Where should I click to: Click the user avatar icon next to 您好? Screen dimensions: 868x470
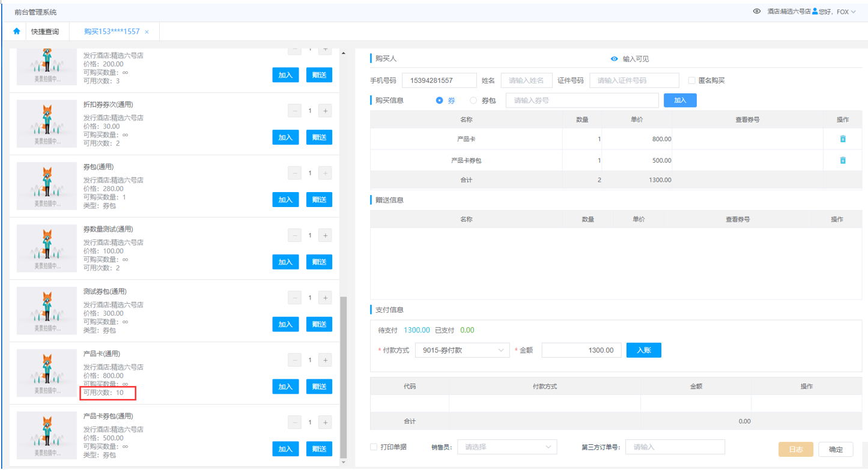point(815,11)
